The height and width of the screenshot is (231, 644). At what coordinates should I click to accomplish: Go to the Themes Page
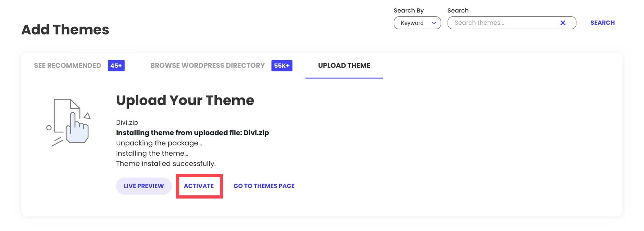[264, 186]
